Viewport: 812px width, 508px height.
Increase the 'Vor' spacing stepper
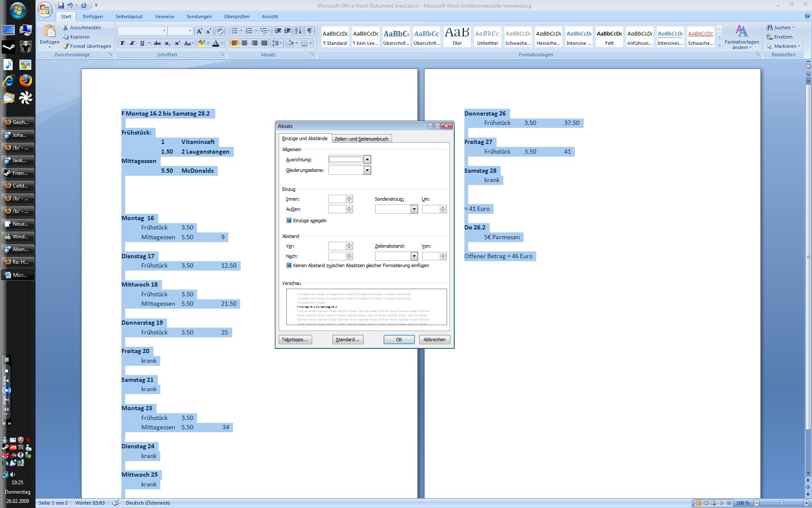(349, 244)
